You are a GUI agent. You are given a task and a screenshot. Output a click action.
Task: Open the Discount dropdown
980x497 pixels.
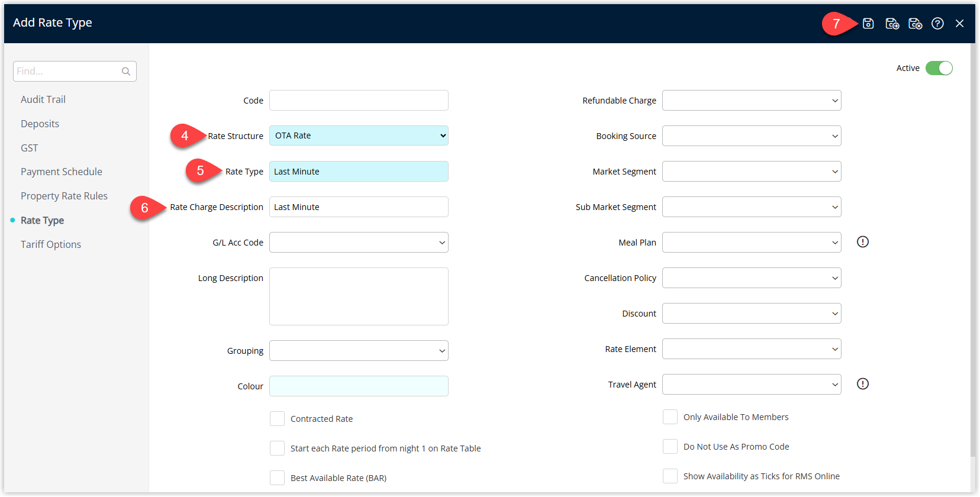(x=752, y=313)
